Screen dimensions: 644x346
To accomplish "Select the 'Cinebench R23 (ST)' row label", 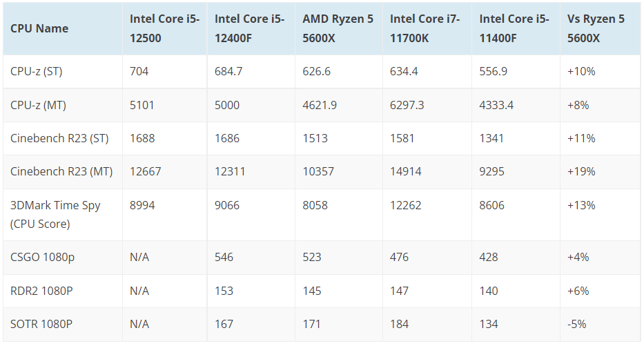I will point(59,139).
